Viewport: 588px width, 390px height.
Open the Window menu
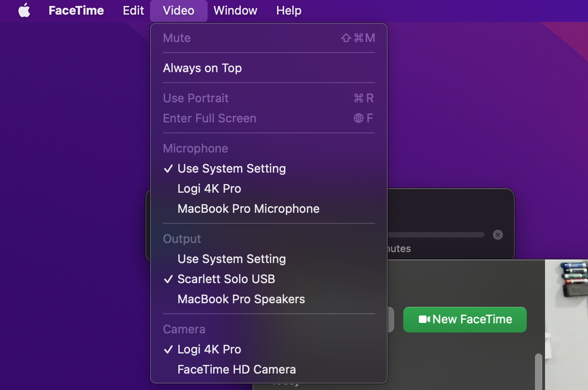[235, 11]
